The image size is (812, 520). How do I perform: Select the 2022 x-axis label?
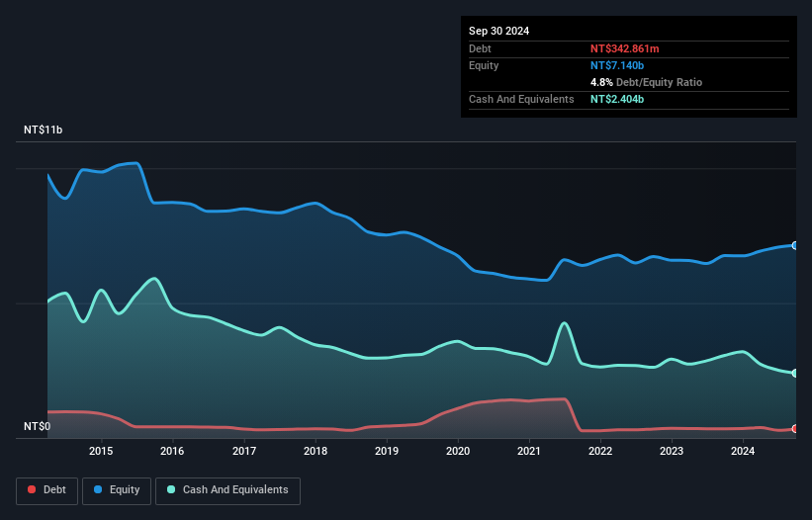coord(600,451)
